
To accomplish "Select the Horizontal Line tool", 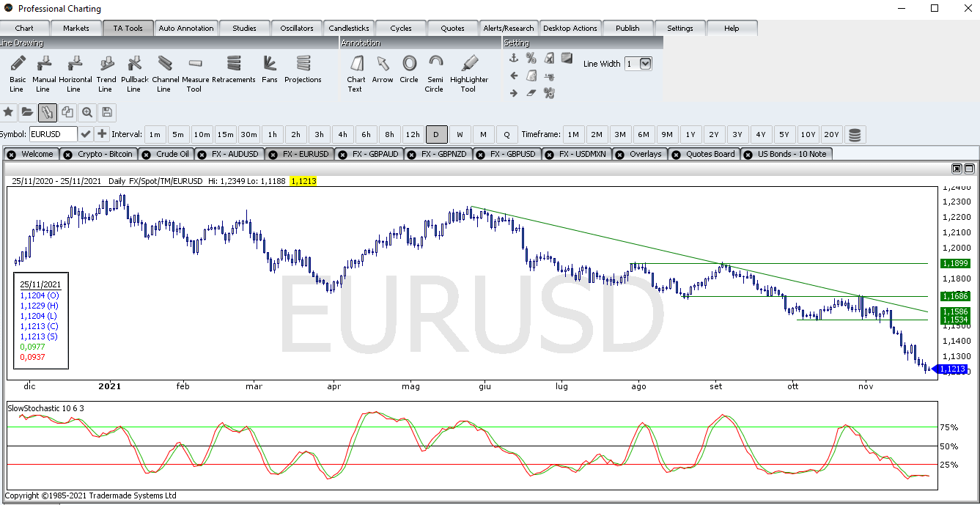I will click(75, 73).
